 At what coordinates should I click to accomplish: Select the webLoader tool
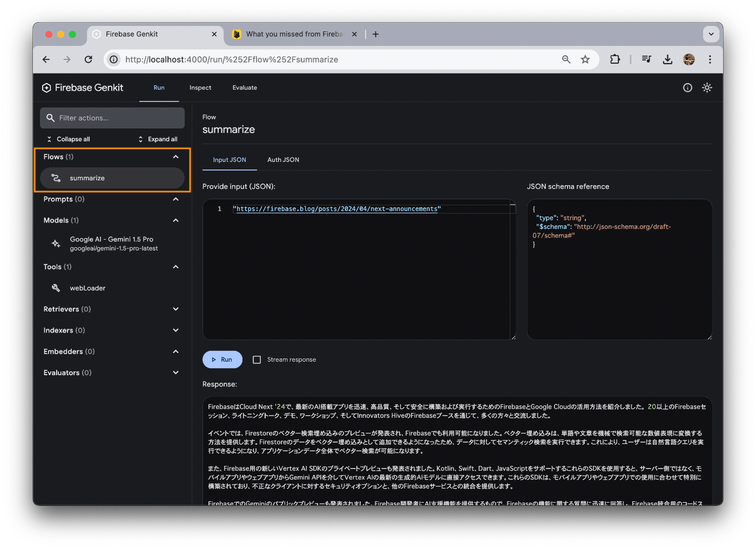(112, 288)
